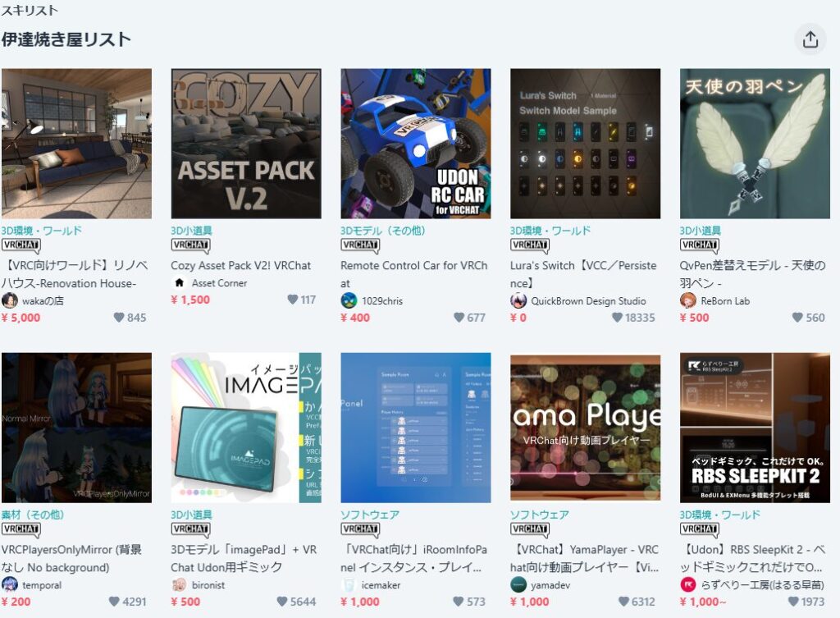Screen dimensions: 840x618
Task: Click the VRChat badge on the imagePad item
Action: pyautogui.click(x=190, y=529)
